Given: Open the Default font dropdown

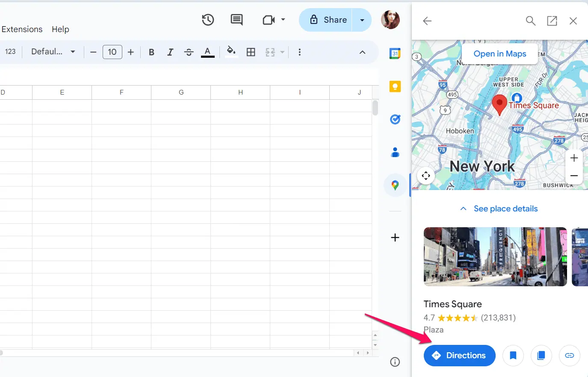Looking at the screenshot, I should (x=53, y=52).
